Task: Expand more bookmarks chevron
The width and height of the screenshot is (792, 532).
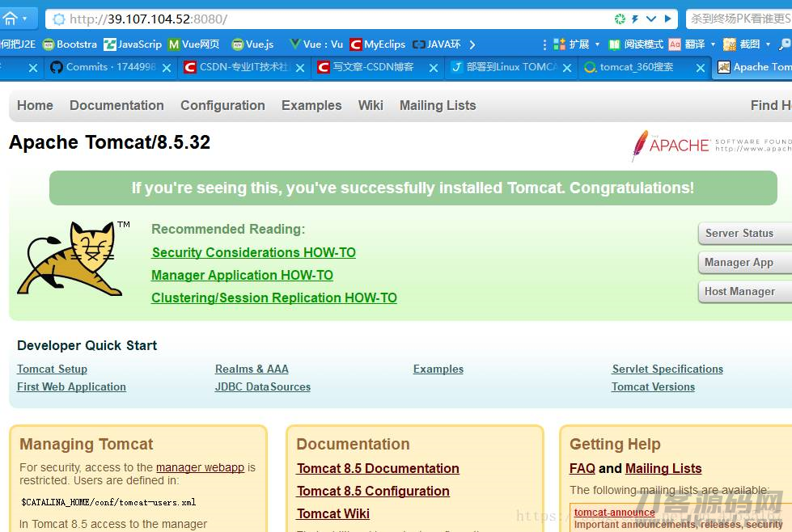Action: pyautogui.click(x=472, y=45)
